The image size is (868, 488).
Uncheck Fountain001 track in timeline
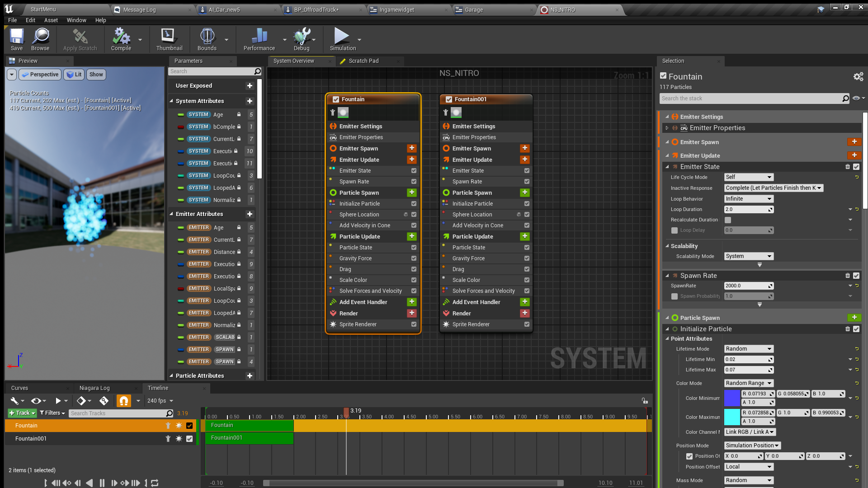click(189, 439)
